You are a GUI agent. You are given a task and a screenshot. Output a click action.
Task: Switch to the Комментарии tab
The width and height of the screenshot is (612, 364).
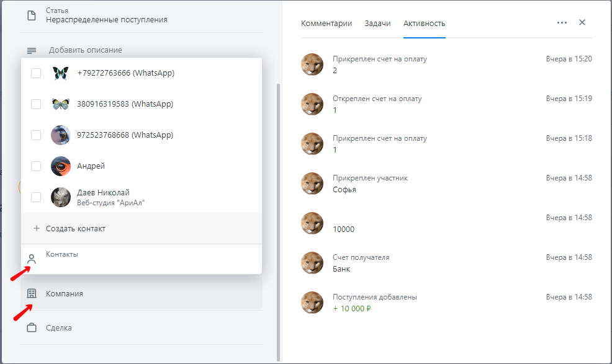(326, 24)
